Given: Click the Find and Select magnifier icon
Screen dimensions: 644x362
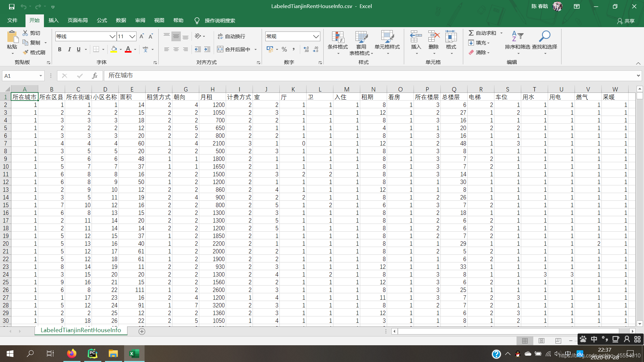Looking at the screenshot, I should 544,36.
